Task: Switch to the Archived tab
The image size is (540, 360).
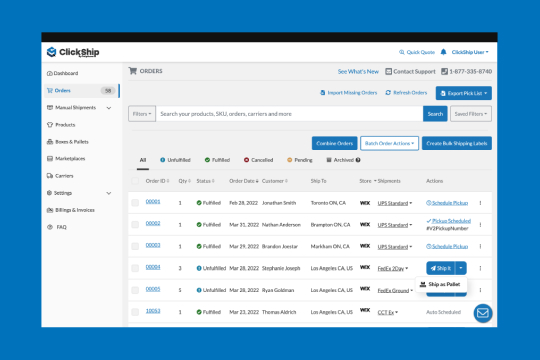Action: coord(340,160)
